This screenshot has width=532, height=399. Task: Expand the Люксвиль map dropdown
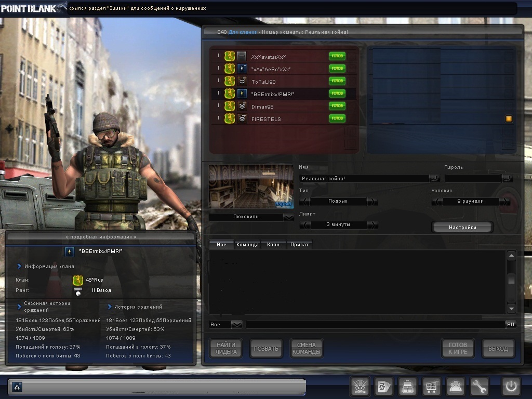click(x=288, y=217)
